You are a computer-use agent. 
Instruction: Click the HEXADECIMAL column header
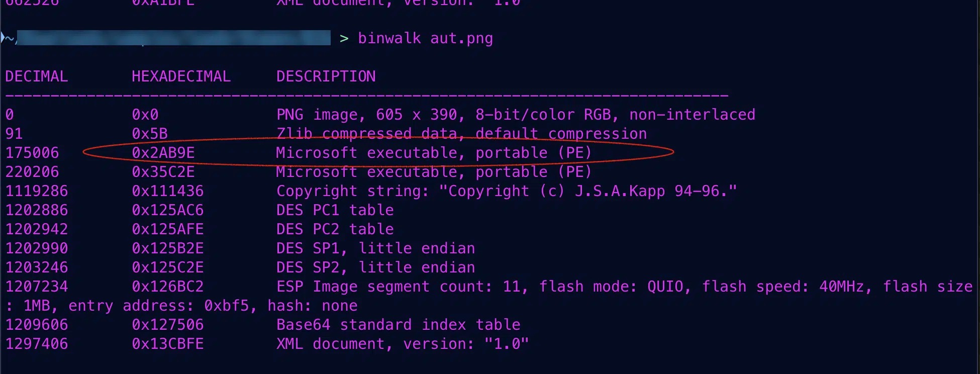tap(181, 76)
